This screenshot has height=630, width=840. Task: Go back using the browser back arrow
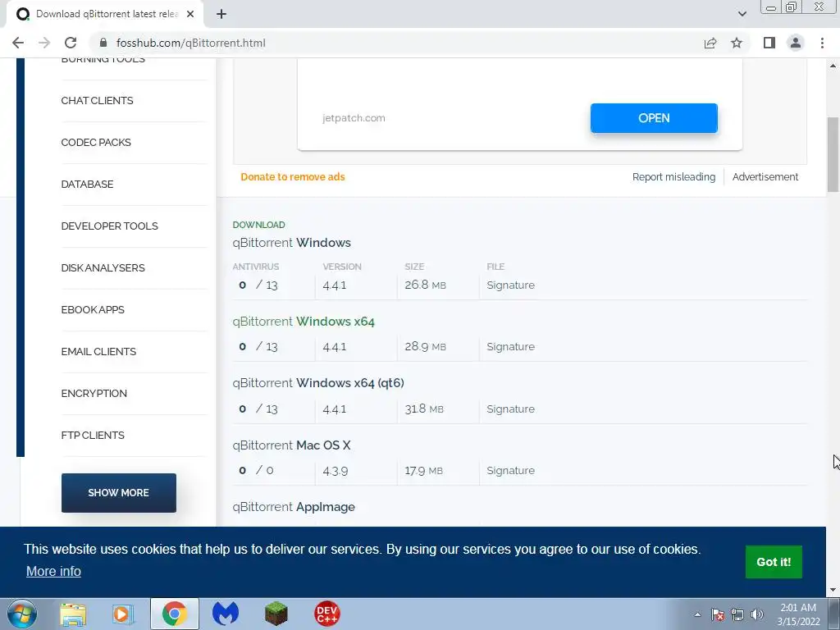[18, 43]
